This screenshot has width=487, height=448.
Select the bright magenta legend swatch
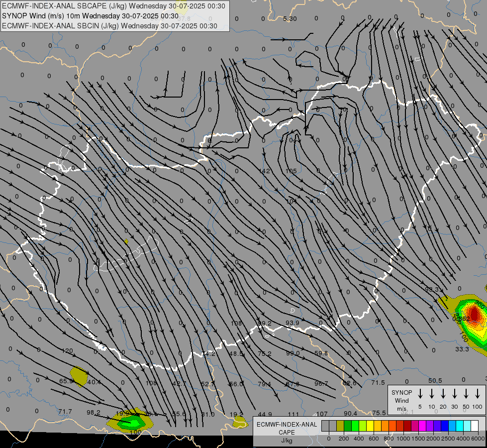422,426
